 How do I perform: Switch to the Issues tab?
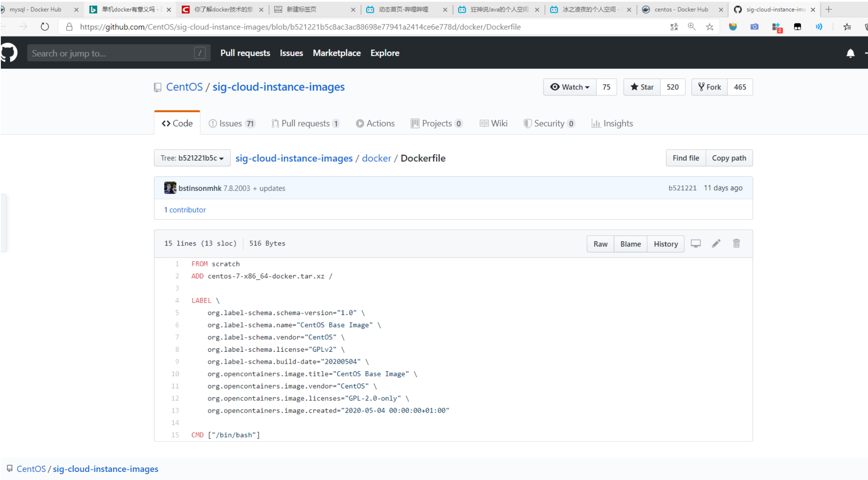[231, 124]
